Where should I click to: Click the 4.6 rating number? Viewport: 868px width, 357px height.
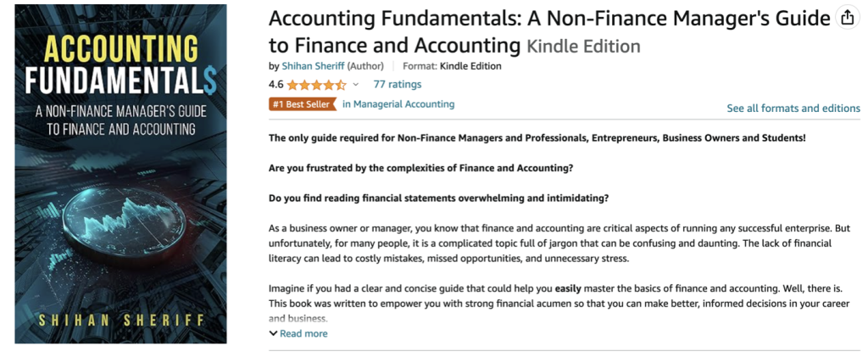point(275,85)
